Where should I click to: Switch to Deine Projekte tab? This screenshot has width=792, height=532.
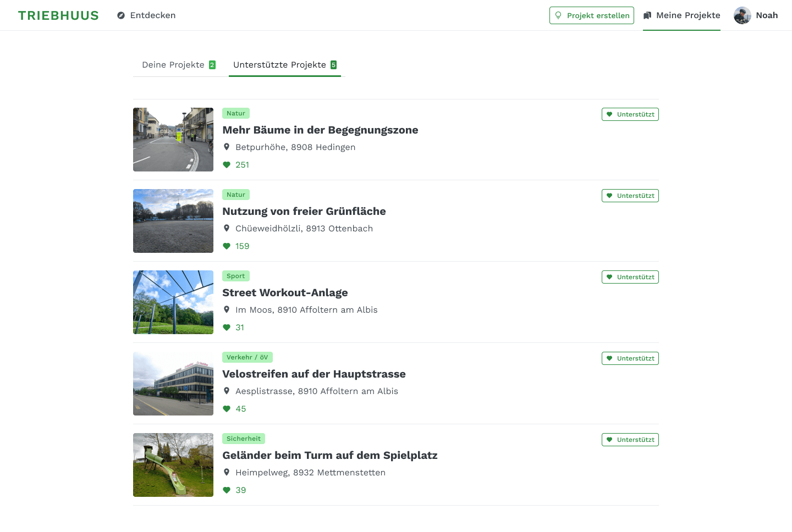[178, 65]
